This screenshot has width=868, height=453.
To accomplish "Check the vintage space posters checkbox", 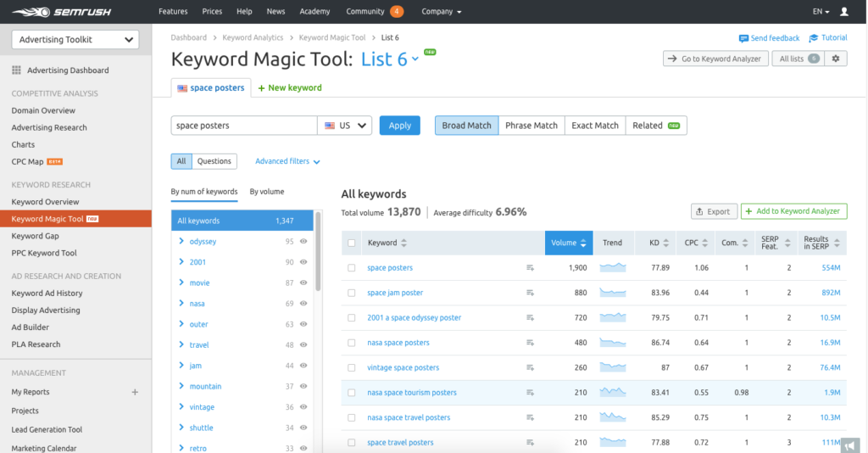I will [352, 367].
